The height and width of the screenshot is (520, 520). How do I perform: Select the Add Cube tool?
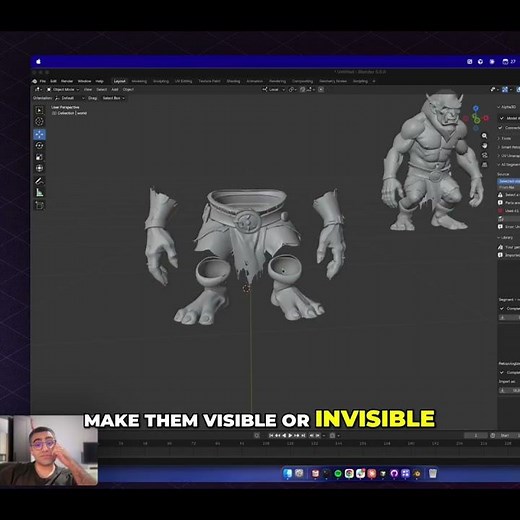click(x=39, y=205)
